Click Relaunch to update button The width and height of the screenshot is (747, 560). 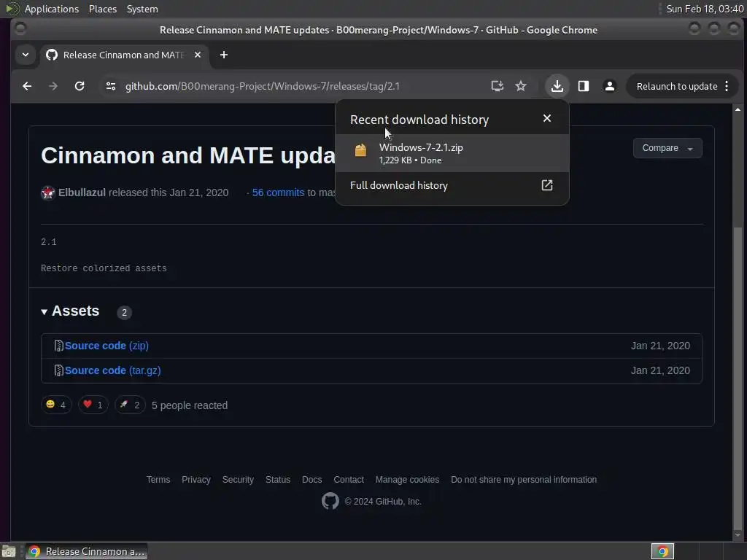(x=676, y=86)
